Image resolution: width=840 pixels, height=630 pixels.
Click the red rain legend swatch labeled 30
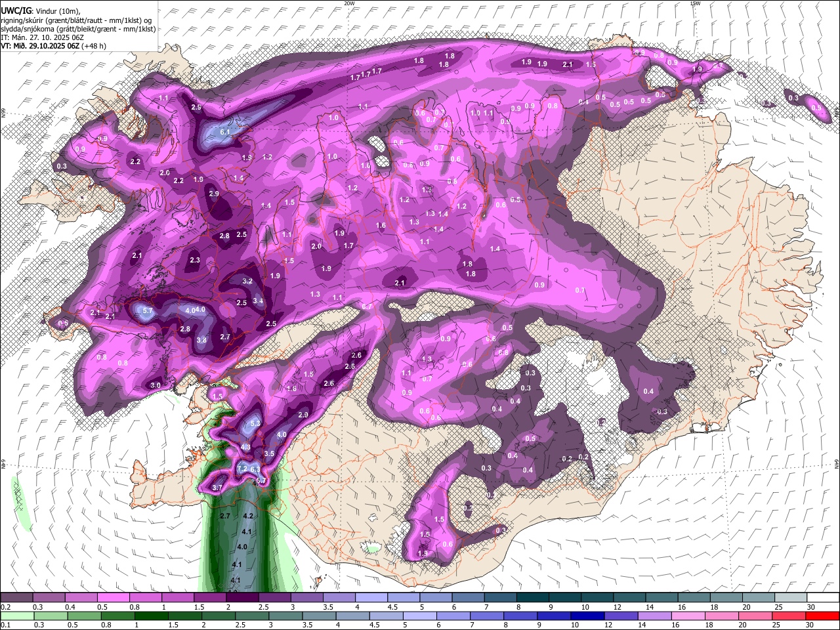(823, 616)
